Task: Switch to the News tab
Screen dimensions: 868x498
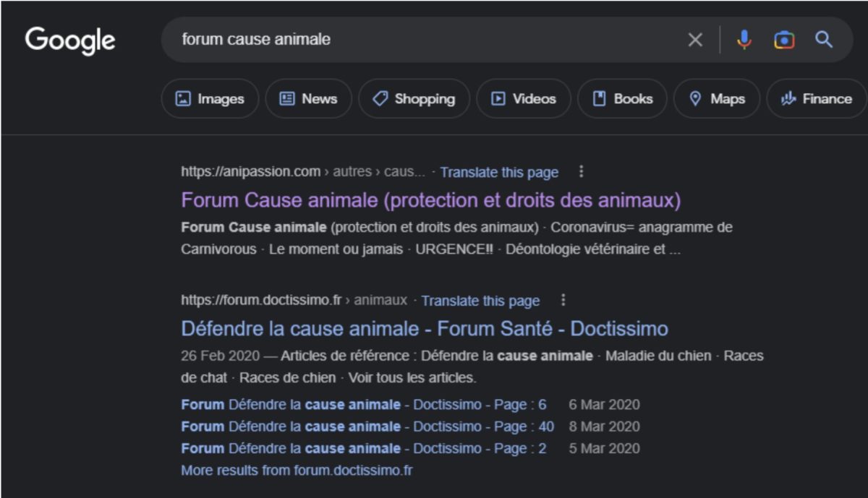Action: pos(308,99)
